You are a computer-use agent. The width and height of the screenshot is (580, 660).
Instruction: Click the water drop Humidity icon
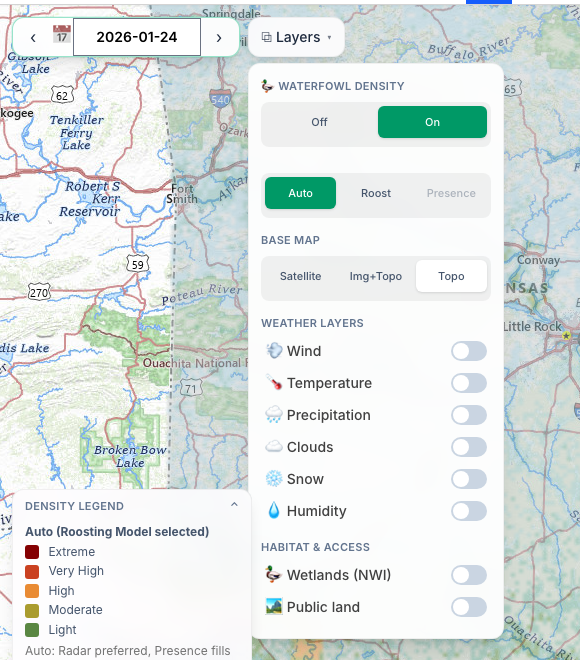pos(274,511)
